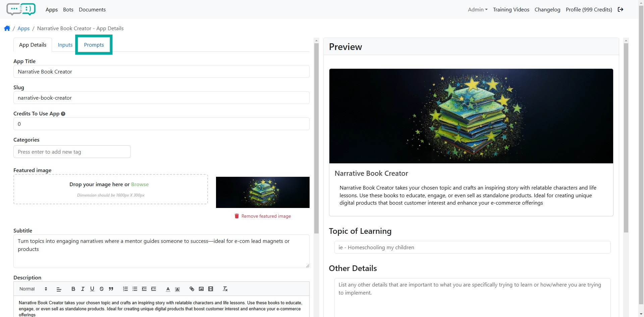The width and height of the screenshot is (644, 317).
Task: Create a numbered list in the description
Action: click(x=125, y=289)
